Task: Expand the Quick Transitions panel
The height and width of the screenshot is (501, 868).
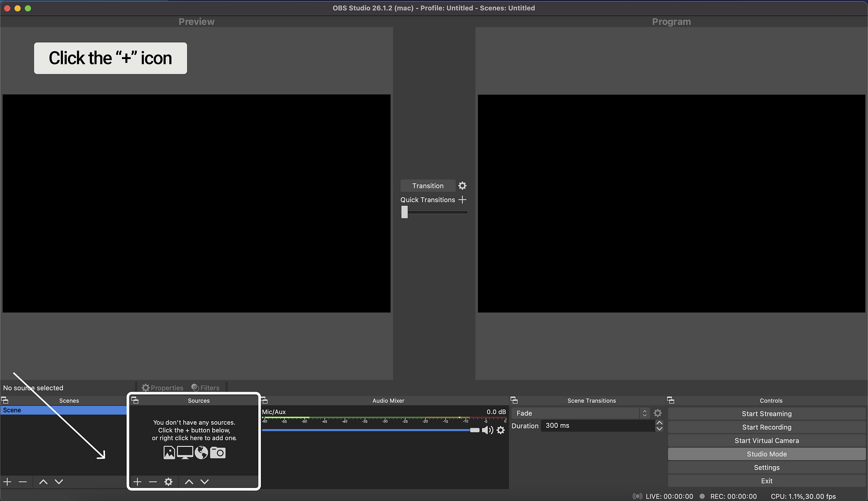Action: (x=463, y=199)
